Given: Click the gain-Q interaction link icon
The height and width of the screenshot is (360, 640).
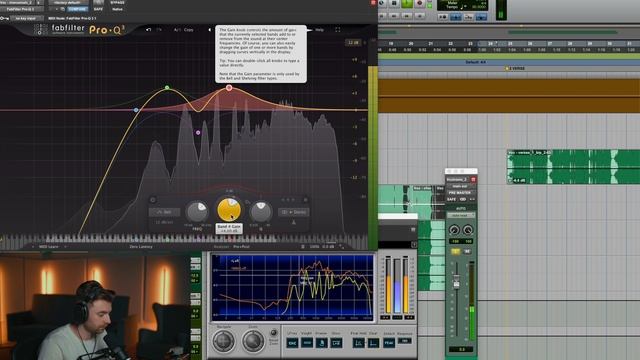Looking at the screenshot, I should point(247,202).
